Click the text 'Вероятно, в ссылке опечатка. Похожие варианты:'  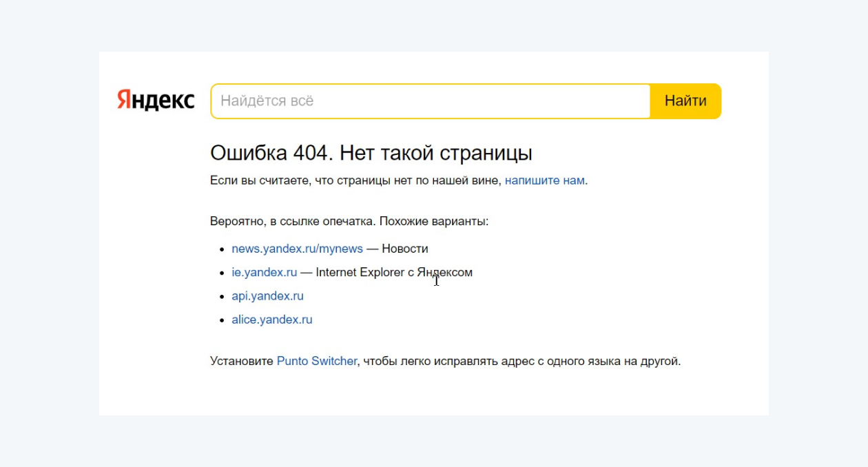(x=349, y=222)
